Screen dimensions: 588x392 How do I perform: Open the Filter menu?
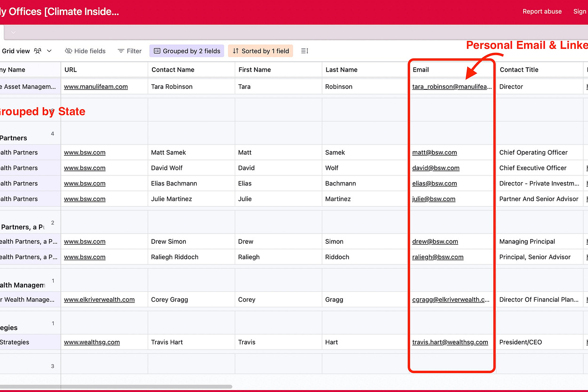pos(129,51)
